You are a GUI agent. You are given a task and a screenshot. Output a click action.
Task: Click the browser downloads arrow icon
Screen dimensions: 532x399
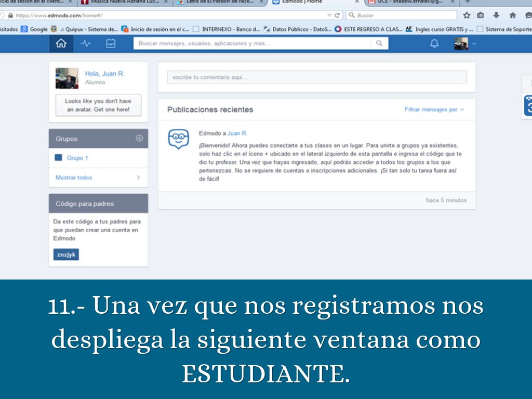[496, 15]
